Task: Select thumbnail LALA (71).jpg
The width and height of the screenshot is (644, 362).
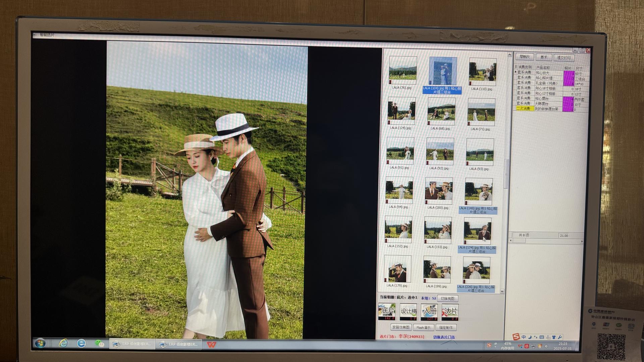Action: (x=481, y=112)
